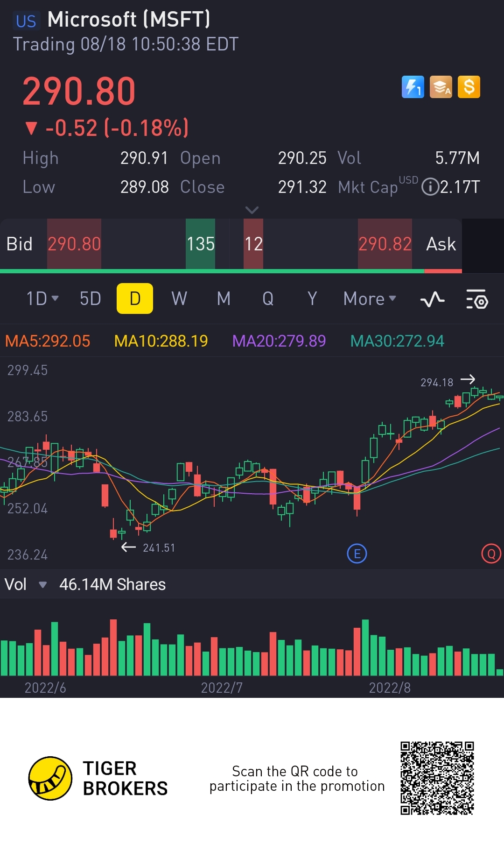Tap the current price 290.80
This screenshot has height=859, width=504.
click(x=79, y=91)
